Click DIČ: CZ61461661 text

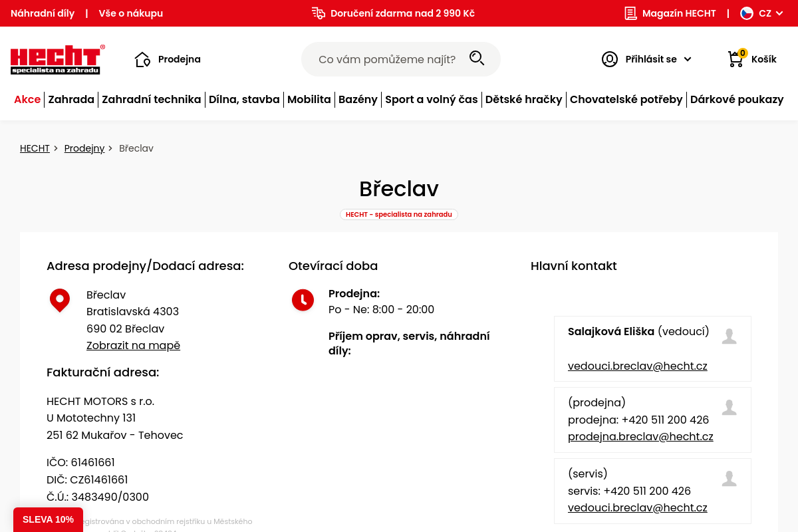(x=87, y=480)
